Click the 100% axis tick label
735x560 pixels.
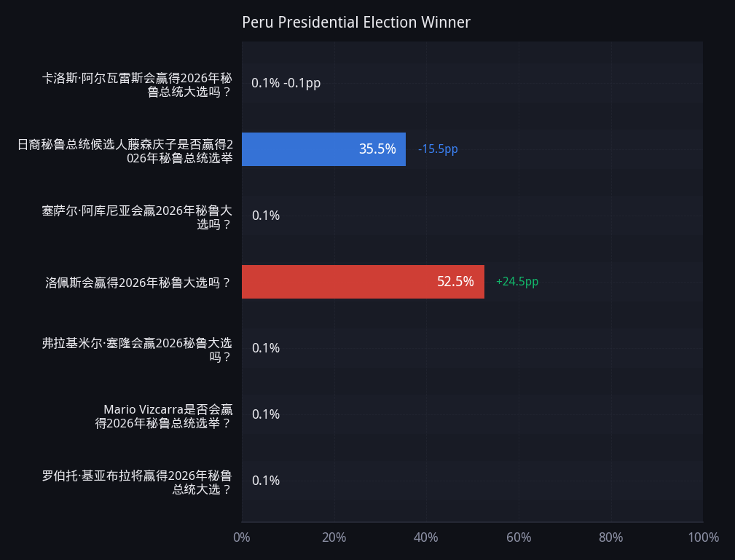[x=703, y=537]
